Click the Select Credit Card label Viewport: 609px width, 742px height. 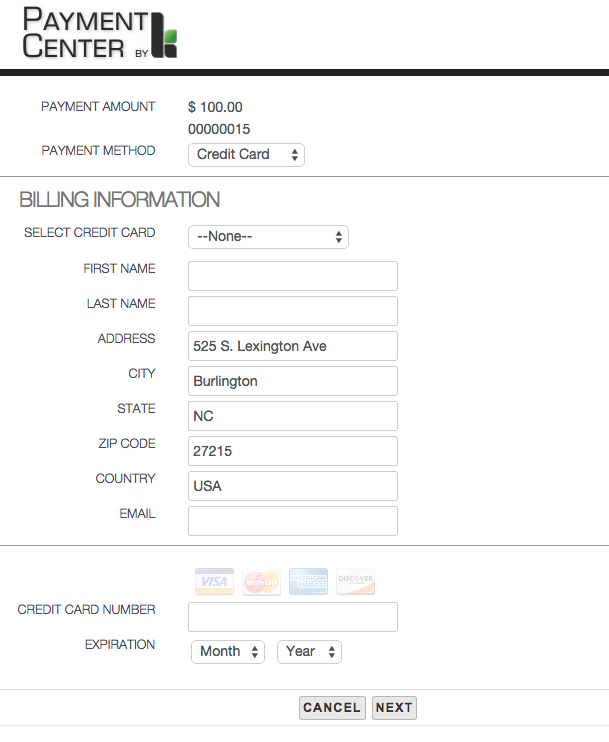pos(89,233)
